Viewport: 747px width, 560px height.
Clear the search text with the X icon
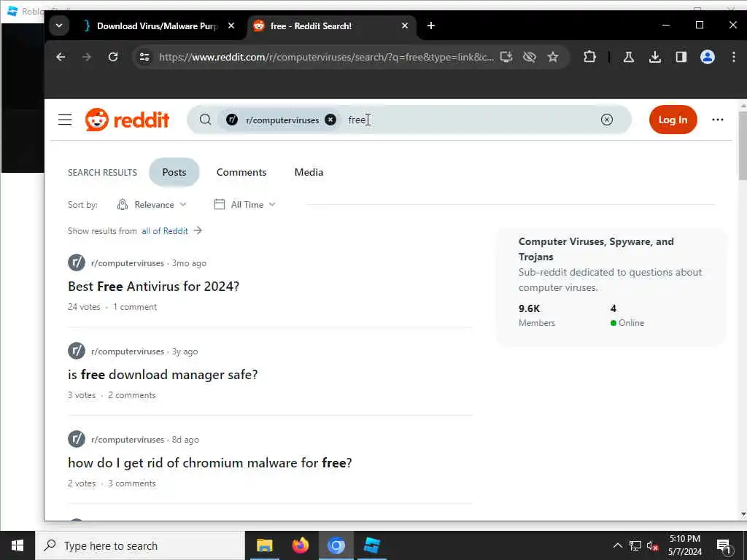606,120
